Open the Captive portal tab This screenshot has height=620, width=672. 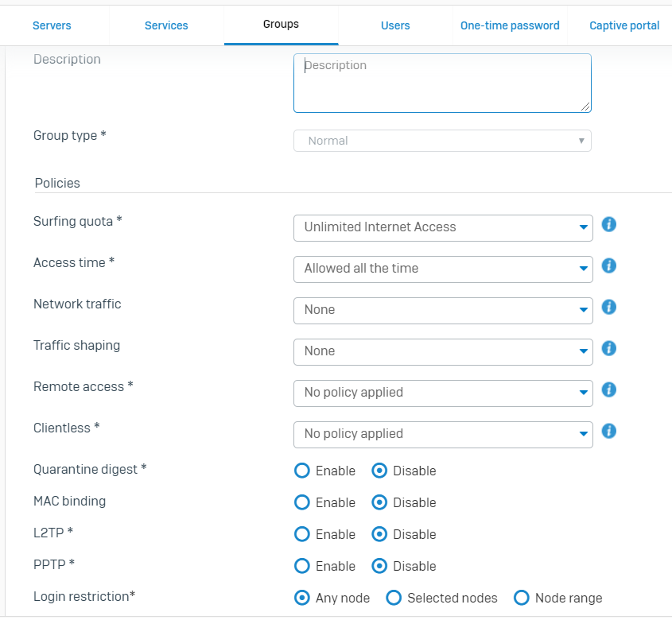tap(624, 25)
